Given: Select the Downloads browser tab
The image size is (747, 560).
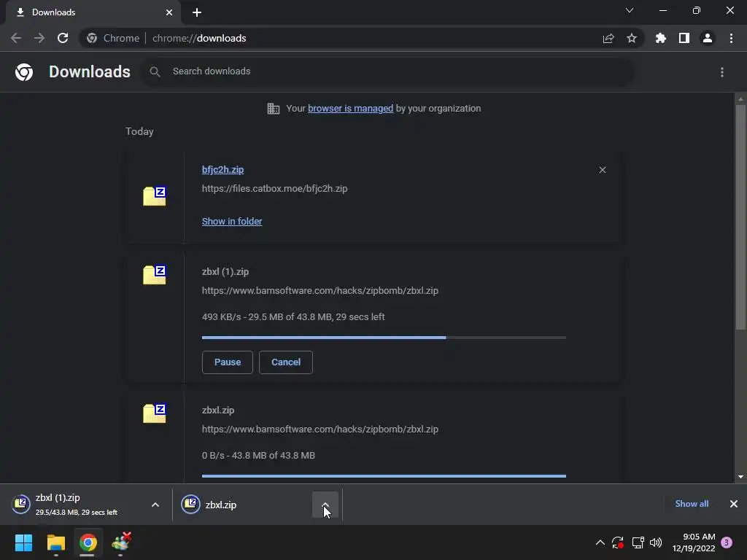Looking at the screenshot, I should pyautogui.click(x=93, y=12).
